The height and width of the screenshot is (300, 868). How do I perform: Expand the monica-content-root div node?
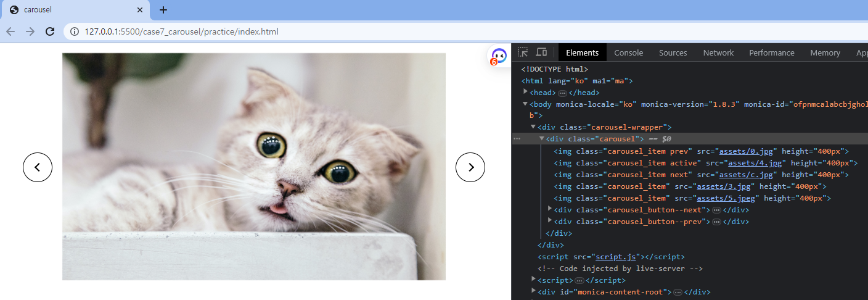(x=534, y=291)
